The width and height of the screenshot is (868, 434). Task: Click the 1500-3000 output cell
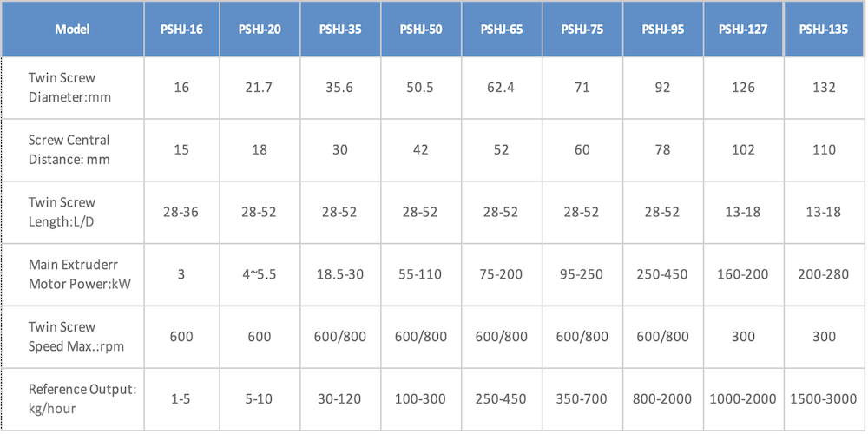pos(824,398)
